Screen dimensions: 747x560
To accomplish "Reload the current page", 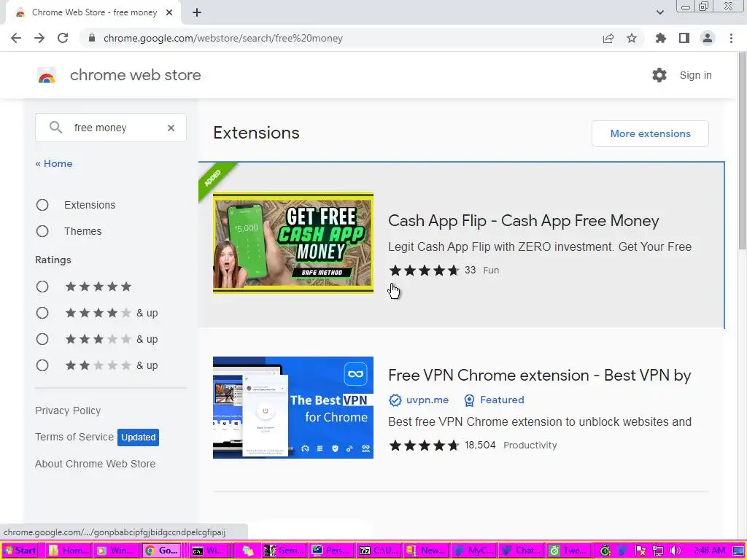I will pos(63,38).
